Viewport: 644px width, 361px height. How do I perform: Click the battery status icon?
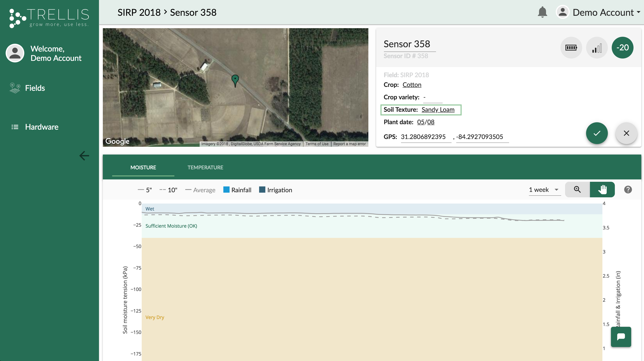(571, 47)
